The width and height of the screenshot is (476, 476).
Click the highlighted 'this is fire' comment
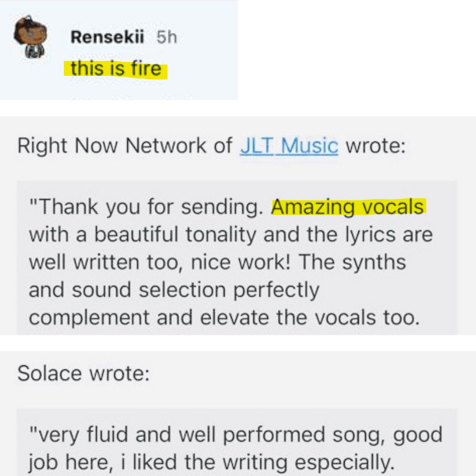(115, 69)
